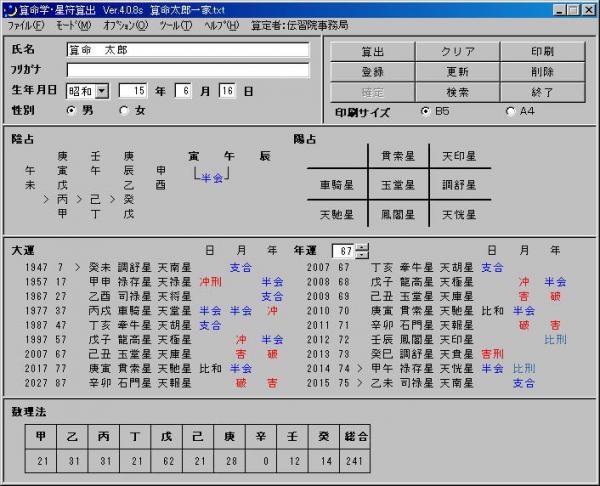Image resolution: width=600 pixels, height=486 pixels.
Task: Click 車騎星 cell in 陽占 grid
Action: click(337, 185)
